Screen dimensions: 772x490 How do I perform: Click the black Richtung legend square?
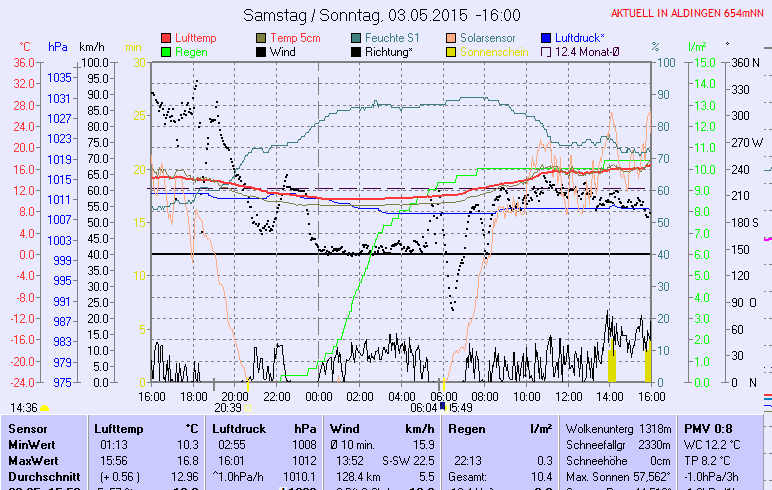coord(356,51)
